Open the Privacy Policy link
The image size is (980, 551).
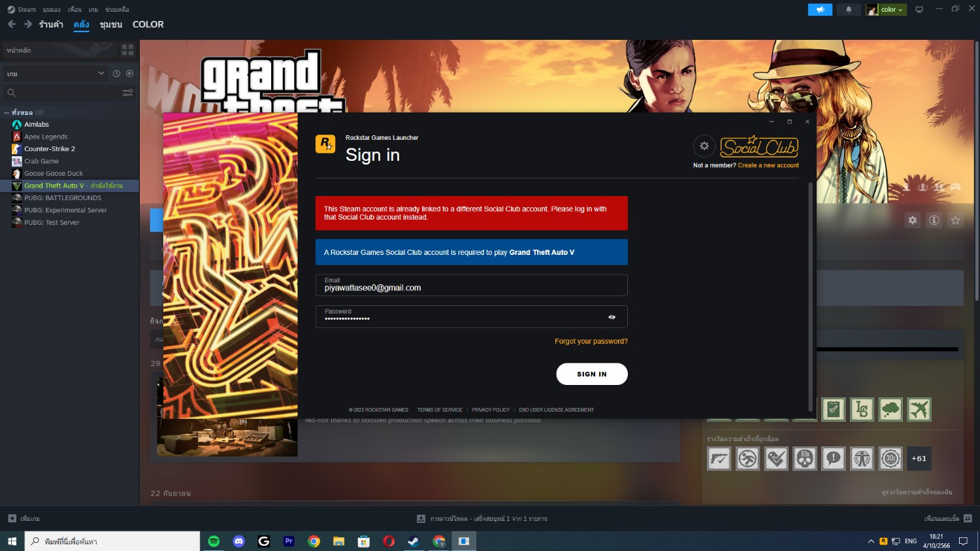[491, 410]
